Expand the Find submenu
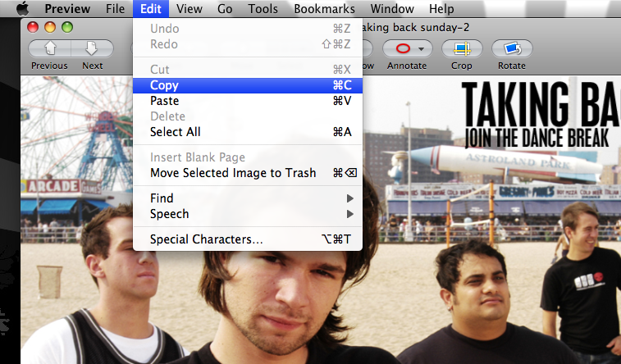Screen dimensions: 621x364 point(248,198)
